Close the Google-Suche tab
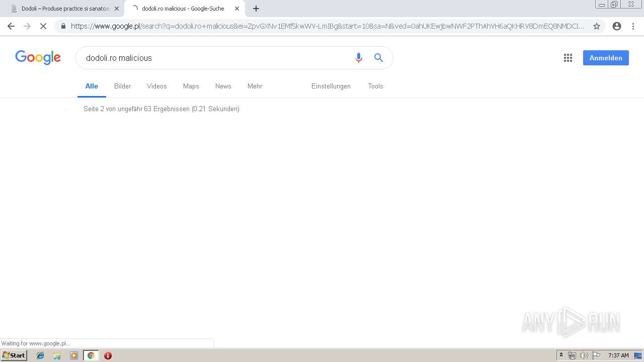The image size is (644, 362). point(237,9)
